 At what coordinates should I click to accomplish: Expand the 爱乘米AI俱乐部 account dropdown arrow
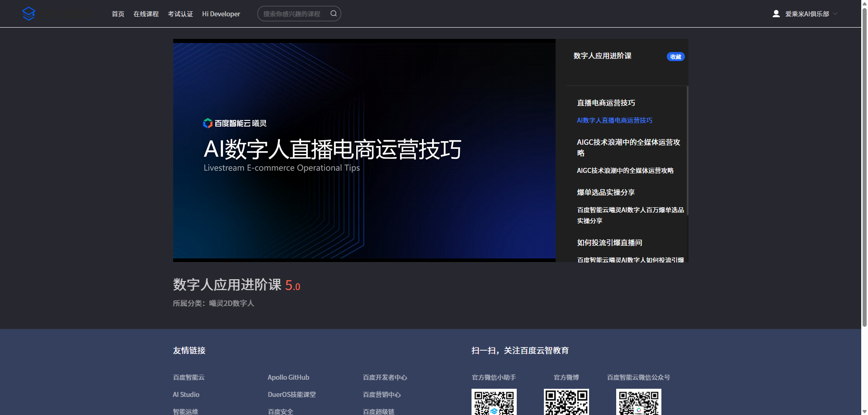[x=835, y=14]
